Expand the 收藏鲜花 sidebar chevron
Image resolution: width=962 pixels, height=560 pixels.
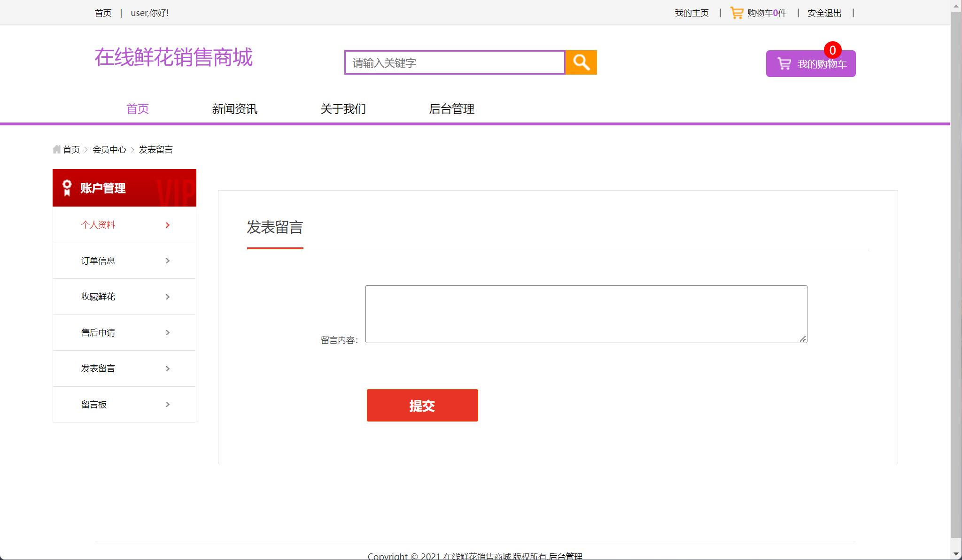tap(167, 296)
